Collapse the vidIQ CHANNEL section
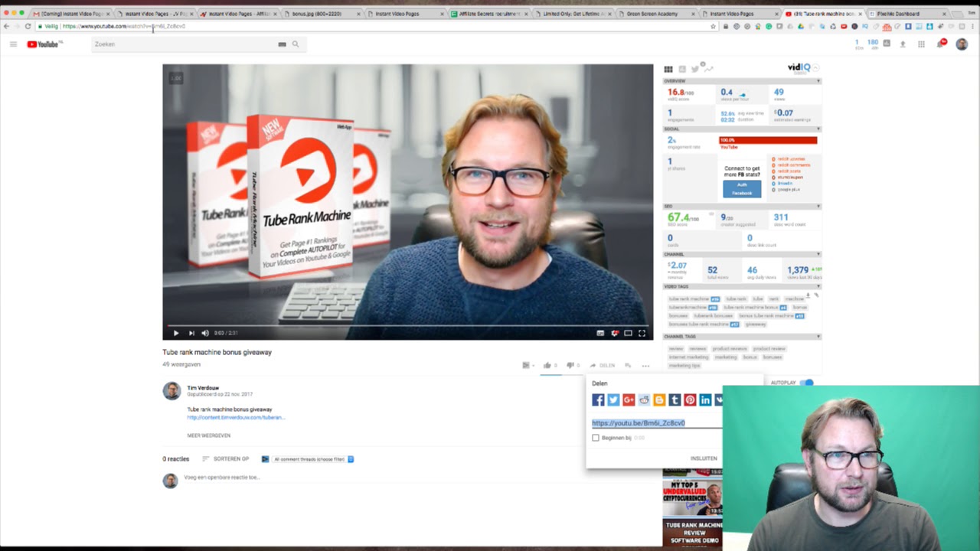The width and height of the screenshot is (980, 551). pos(818,254)
